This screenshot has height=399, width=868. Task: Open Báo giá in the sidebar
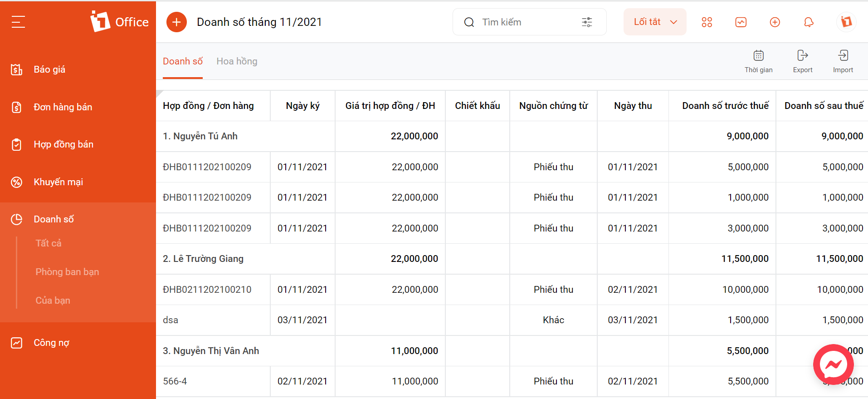pyautogui.click(x=49, y=69)
